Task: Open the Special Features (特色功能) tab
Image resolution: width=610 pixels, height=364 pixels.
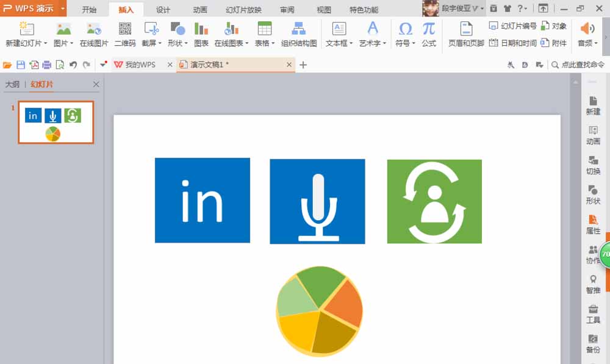Action: (x=364, y=10)
